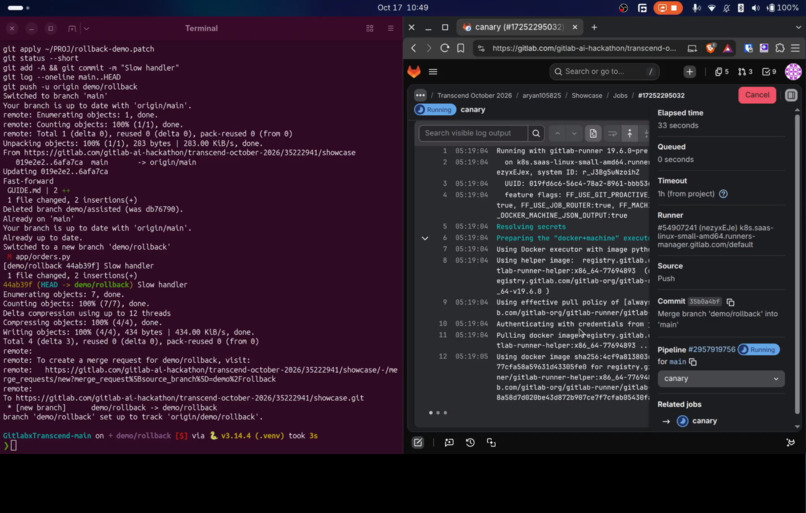
Task: Open the Showcase breadcrumb
Action: pos(587,96)
